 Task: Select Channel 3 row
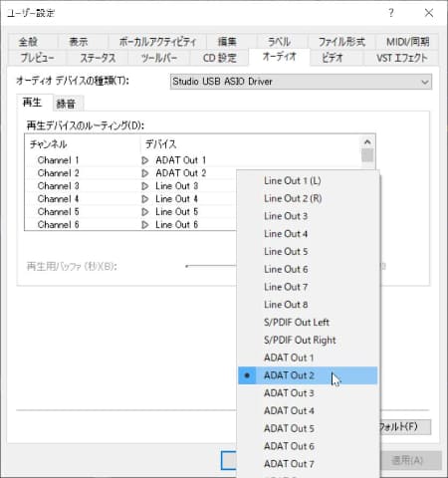point(130,186)
